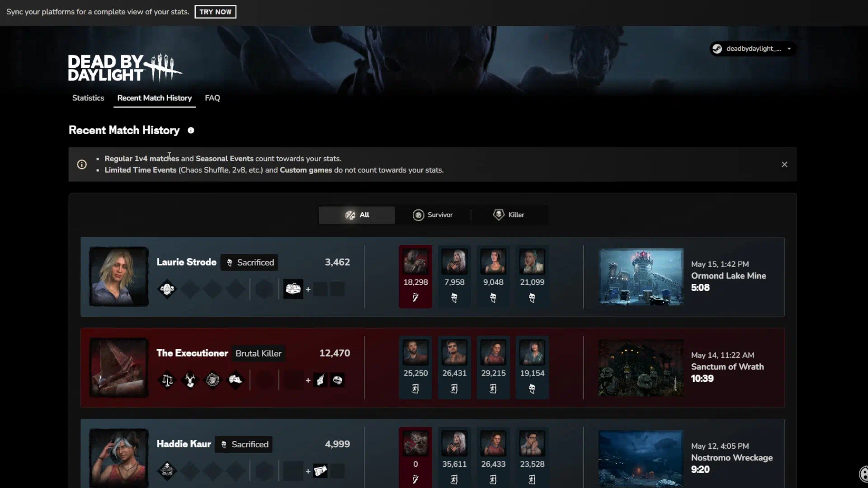Viewport: 868px width, 488px height.
Task: Click the antler perk icon on Executioner match
Action: coord(190,380)
